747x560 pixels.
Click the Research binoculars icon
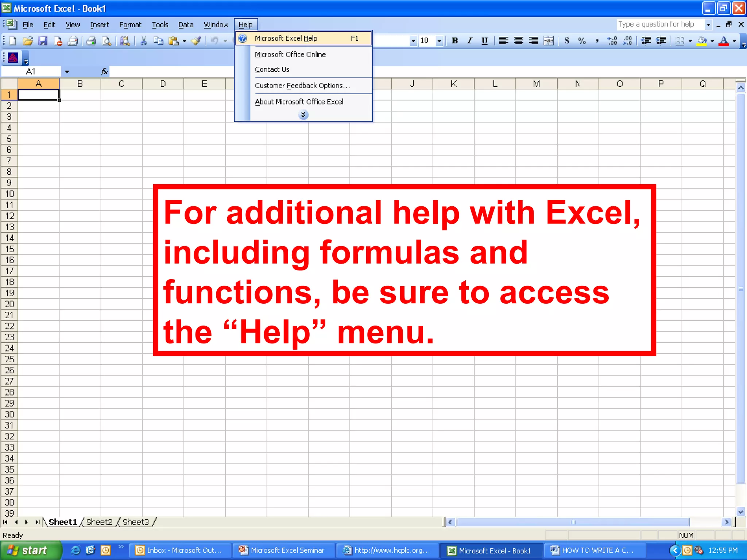click(125, 41)
